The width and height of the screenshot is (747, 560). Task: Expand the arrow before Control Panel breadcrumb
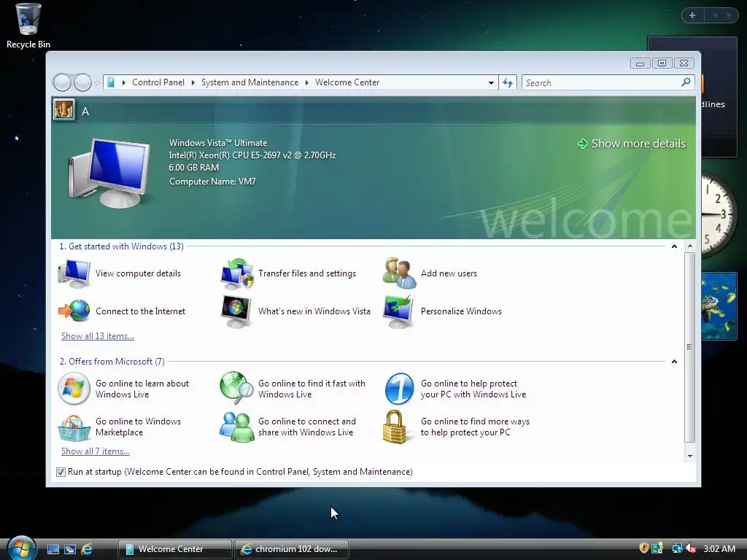pos(124,83)
